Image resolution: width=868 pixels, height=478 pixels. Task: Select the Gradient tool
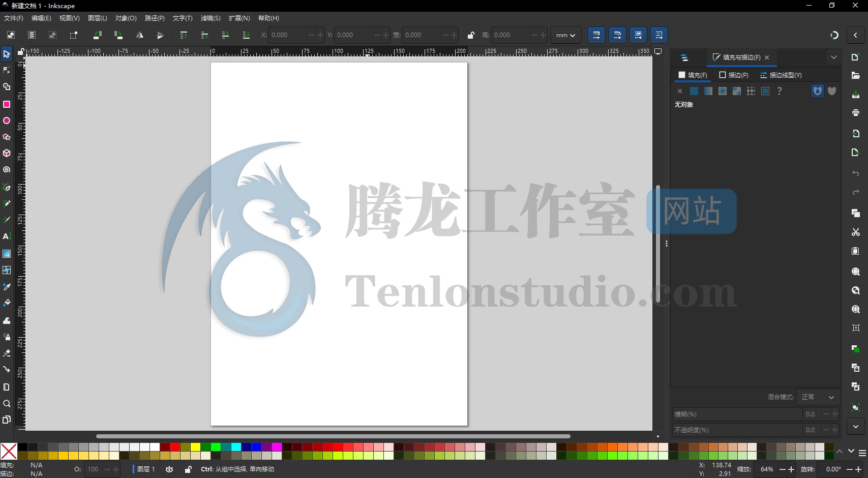(7, 253)
